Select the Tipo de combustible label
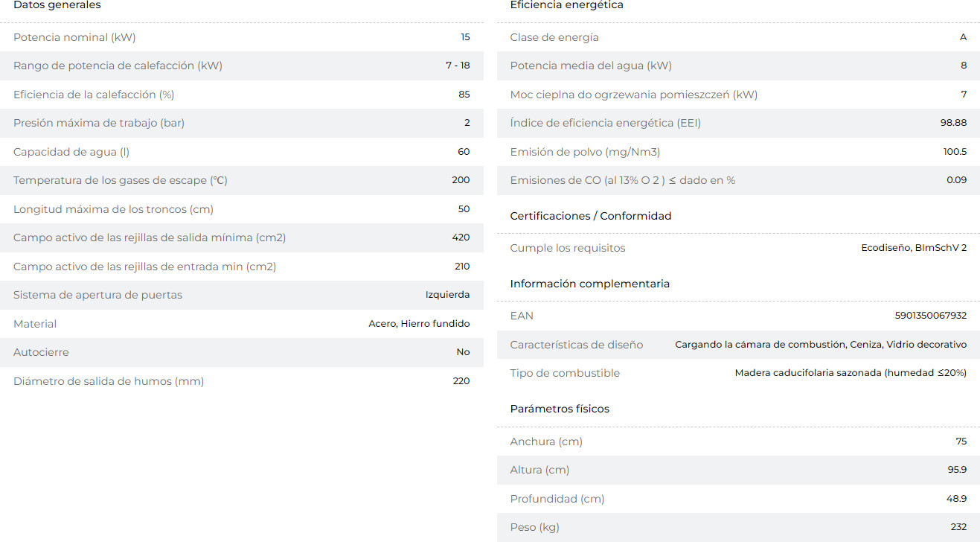 (564, 373)
